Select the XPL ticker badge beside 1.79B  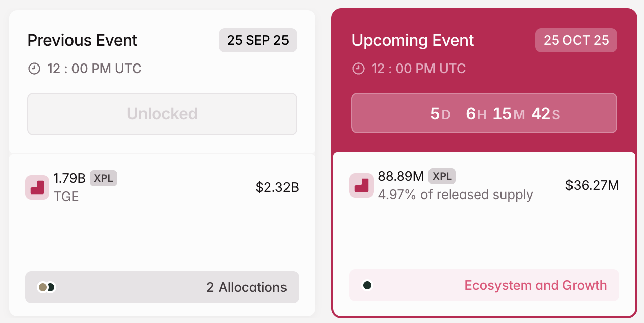pyautogui.click(x=103, y=178)
